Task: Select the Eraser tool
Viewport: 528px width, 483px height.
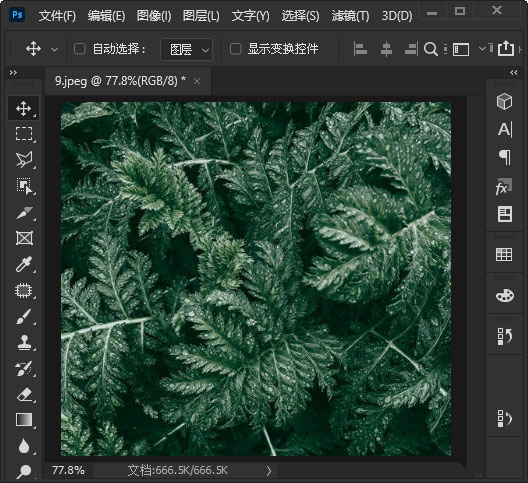Action: pyautogui.click(x=24, y=394)
